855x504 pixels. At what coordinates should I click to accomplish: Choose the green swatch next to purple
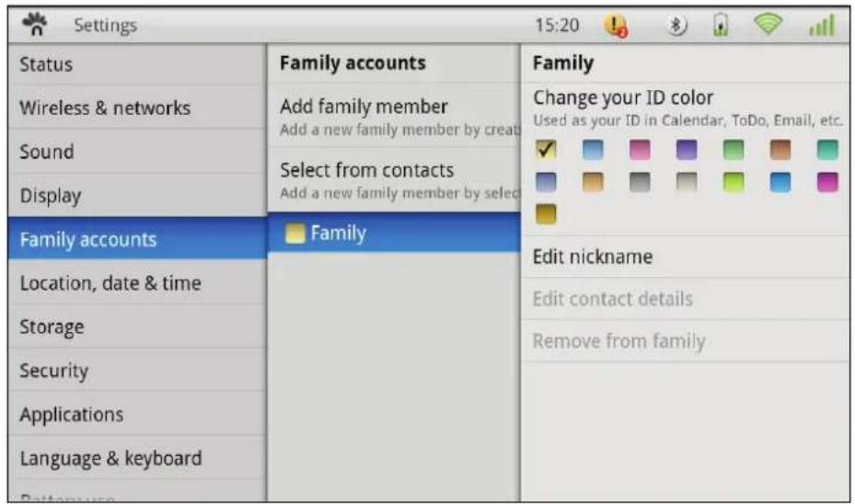coord(734,149)
